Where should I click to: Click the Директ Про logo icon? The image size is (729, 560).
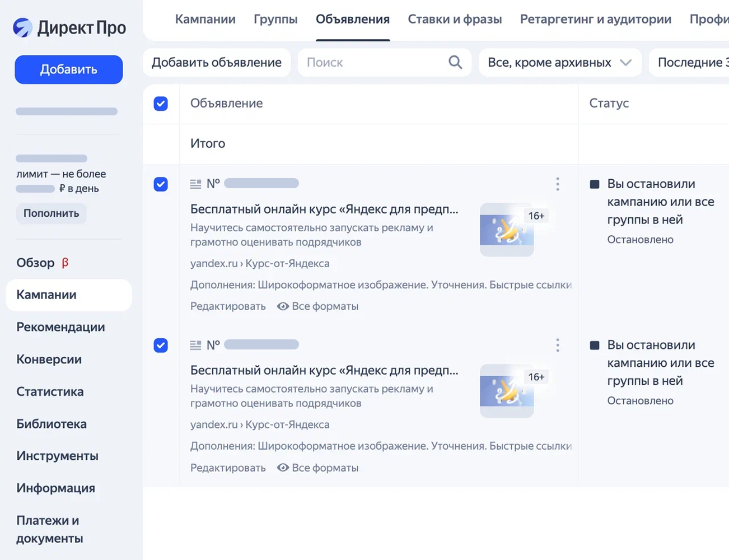(23, 27)
